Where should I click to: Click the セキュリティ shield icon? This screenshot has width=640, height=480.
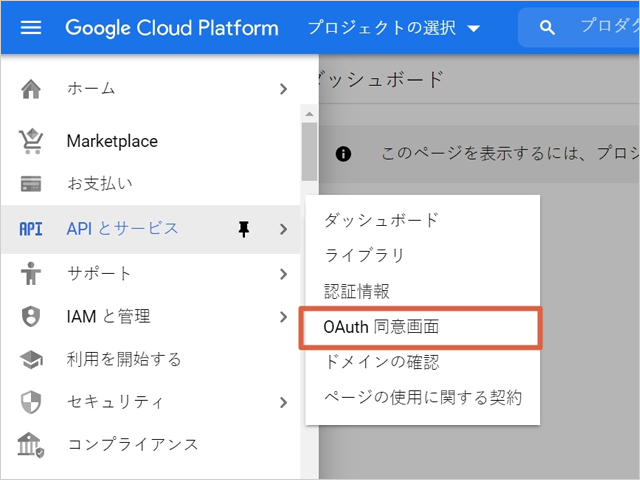(31, 402)
